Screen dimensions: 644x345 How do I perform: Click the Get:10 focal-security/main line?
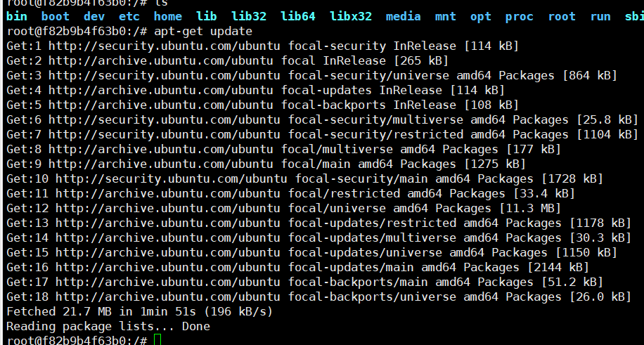tap(304, 179)
